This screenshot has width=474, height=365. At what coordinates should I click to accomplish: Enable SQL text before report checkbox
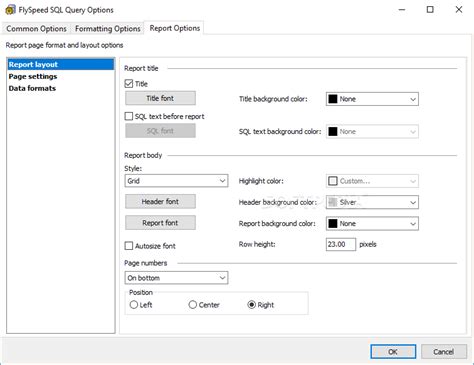pyautogui.click(x=129, y=116)
